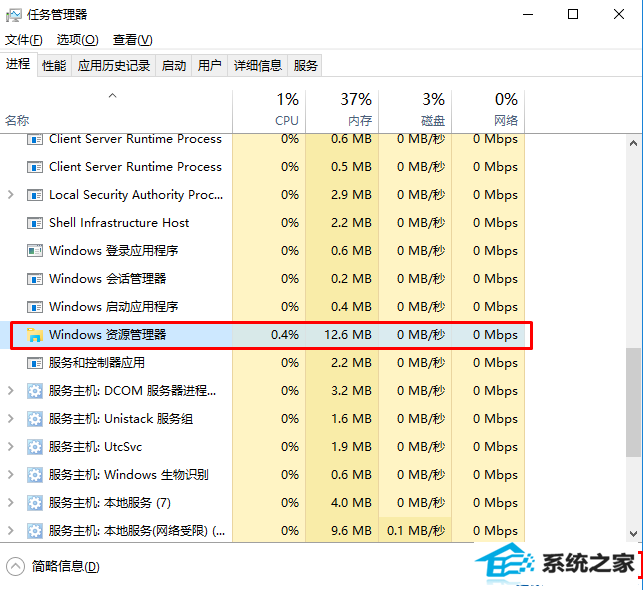Switch to the 用户 tab

[210, 66]
